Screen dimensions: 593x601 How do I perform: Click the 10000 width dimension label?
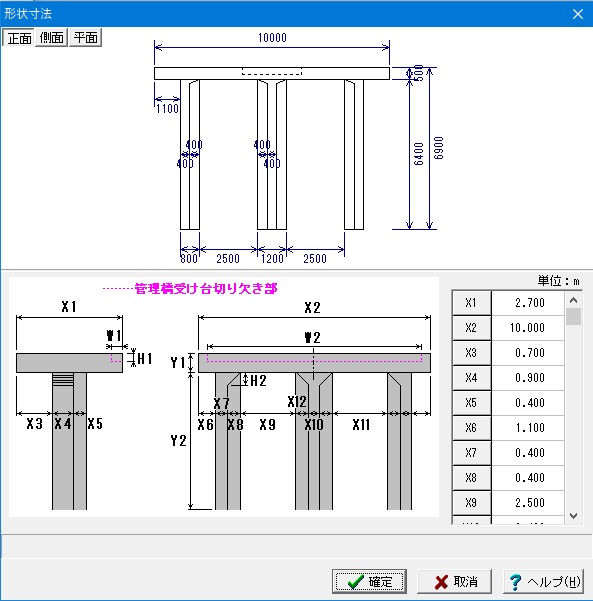(x=272, y=38)
